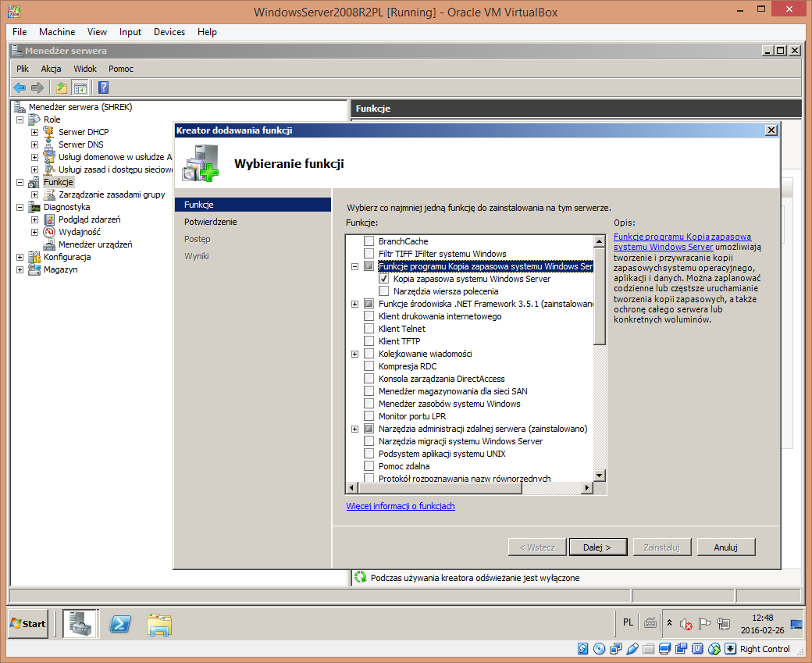Click the Menedżer urządzeń icon
This screenshot has width=812, height=663.
coord(48,244)
